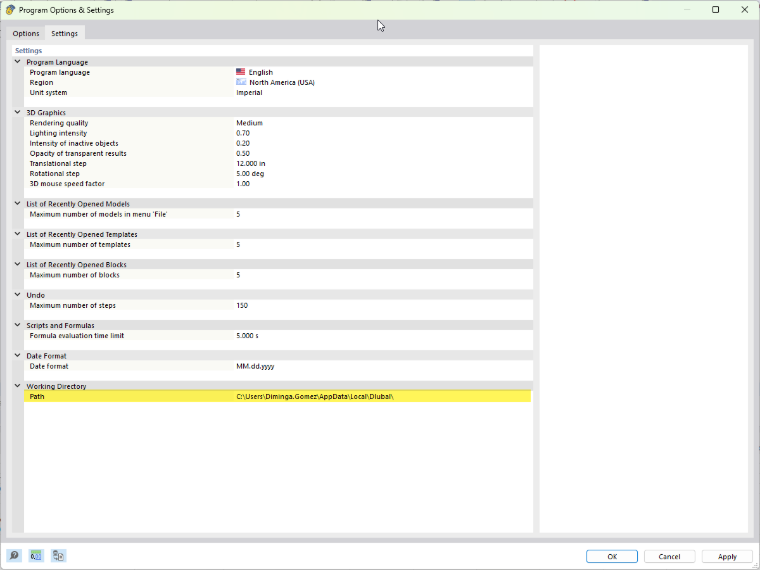Select the 'Lighting intensity' row label

tap(58, 133)
